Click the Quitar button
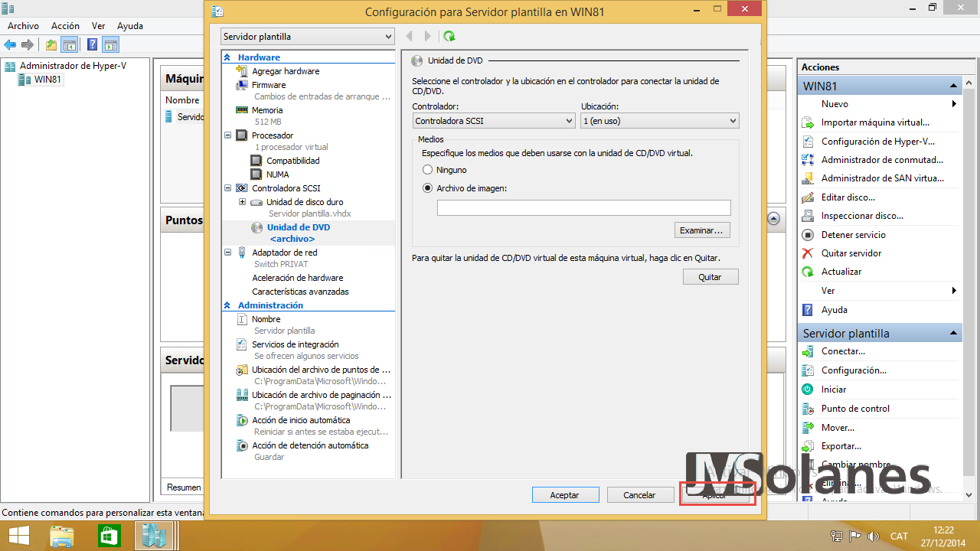Screen dimensions: 980x551 tap(710, 277)
